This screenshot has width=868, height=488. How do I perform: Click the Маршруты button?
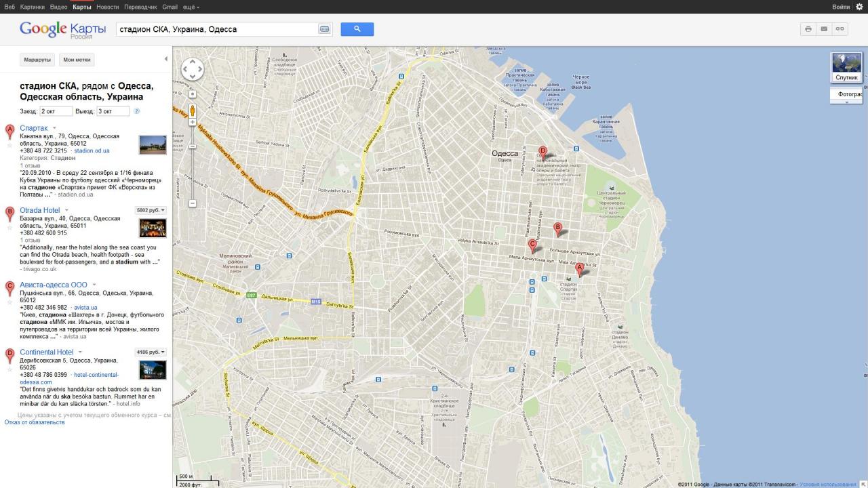(x=37, y=60)
